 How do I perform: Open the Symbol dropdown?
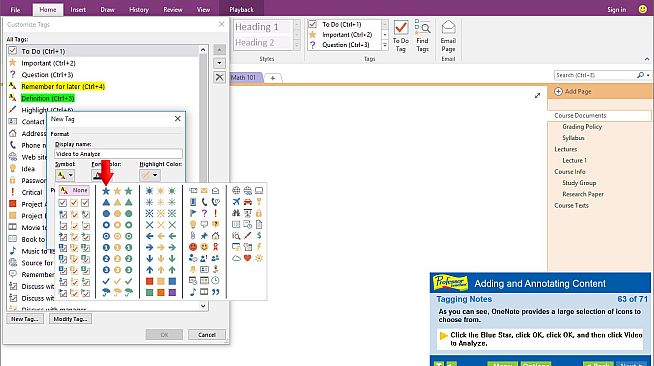point(65,175)
